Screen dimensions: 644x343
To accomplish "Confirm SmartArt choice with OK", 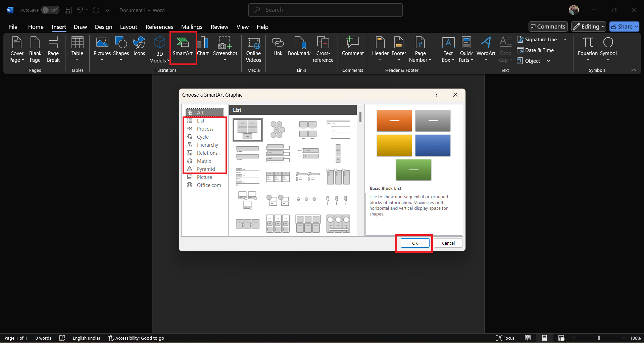I will click(x=415, y=243).
